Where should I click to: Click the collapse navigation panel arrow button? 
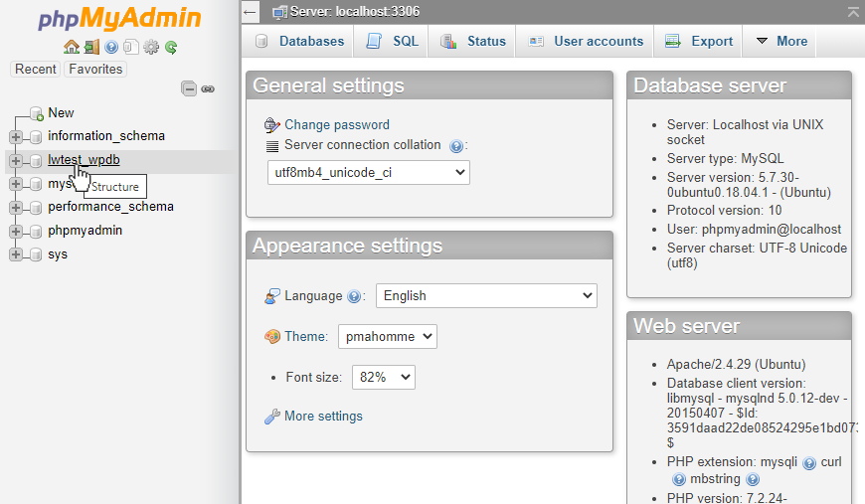252,12
